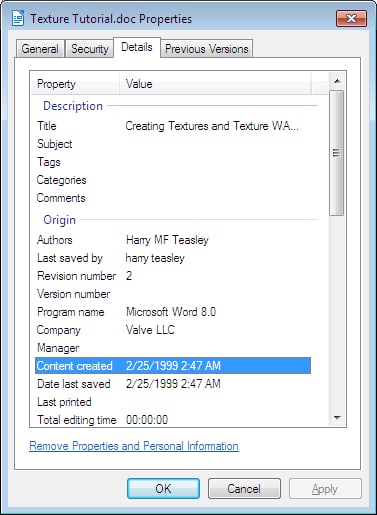Click the value 'harry teasley'

[155, 258]
